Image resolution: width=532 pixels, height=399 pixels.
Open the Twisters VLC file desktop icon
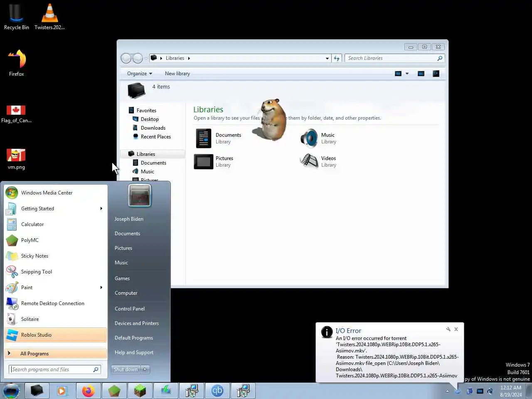pyautogui.click(x=49, y=17)
